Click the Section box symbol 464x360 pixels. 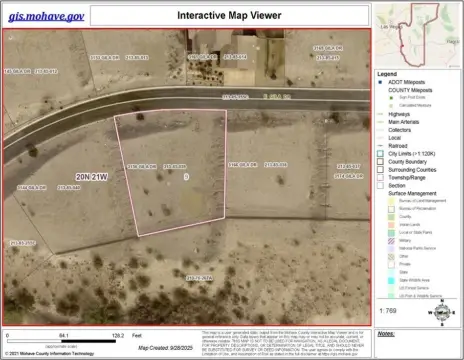point(380,186)
